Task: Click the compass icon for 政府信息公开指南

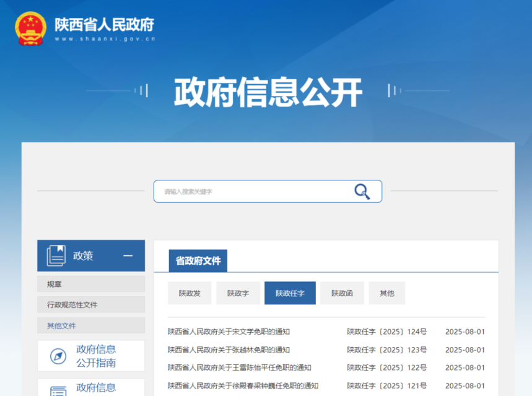Action: point(58,356)
